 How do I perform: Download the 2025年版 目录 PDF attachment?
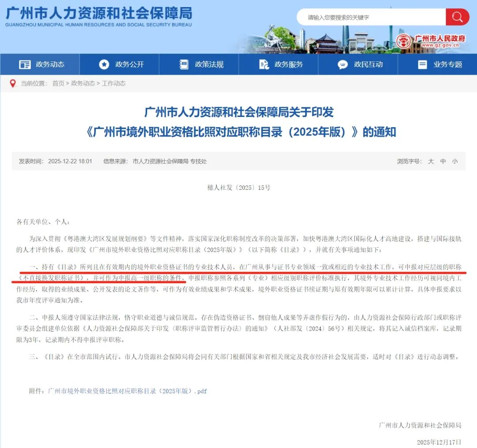pos(127,391)
